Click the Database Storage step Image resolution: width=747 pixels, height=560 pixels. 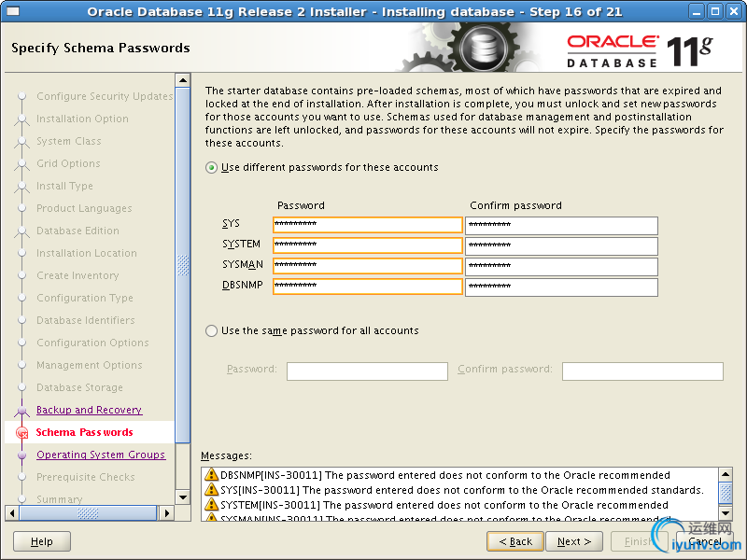79,387
